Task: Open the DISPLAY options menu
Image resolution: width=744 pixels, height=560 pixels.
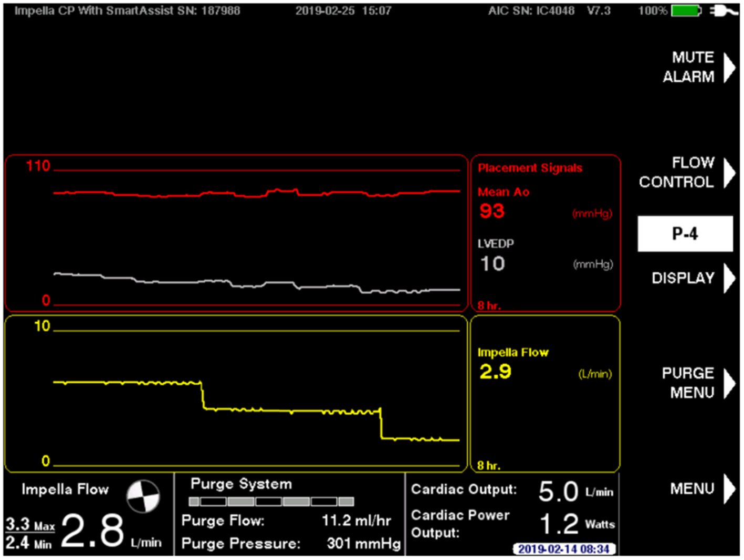Action: tap(684, 279)
